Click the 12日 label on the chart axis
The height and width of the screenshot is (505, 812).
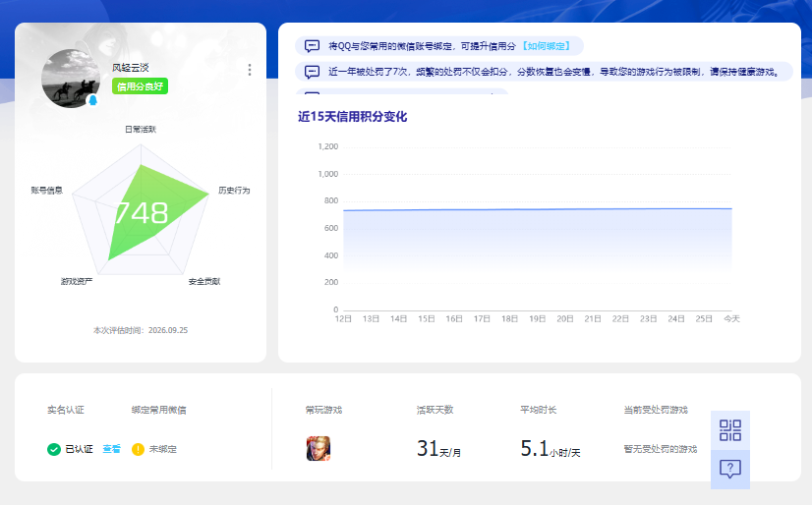pyautogui.click(x=343, y=318)
